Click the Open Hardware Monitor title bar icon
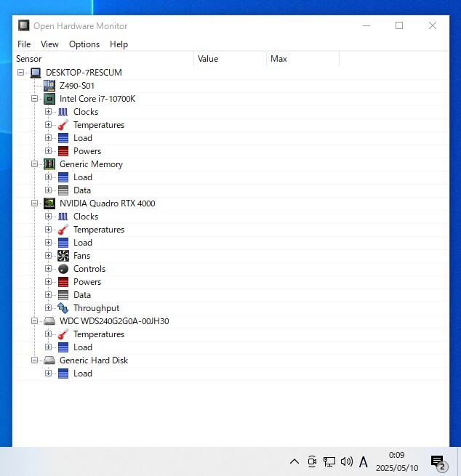461x476 pixels. [24, 25]
